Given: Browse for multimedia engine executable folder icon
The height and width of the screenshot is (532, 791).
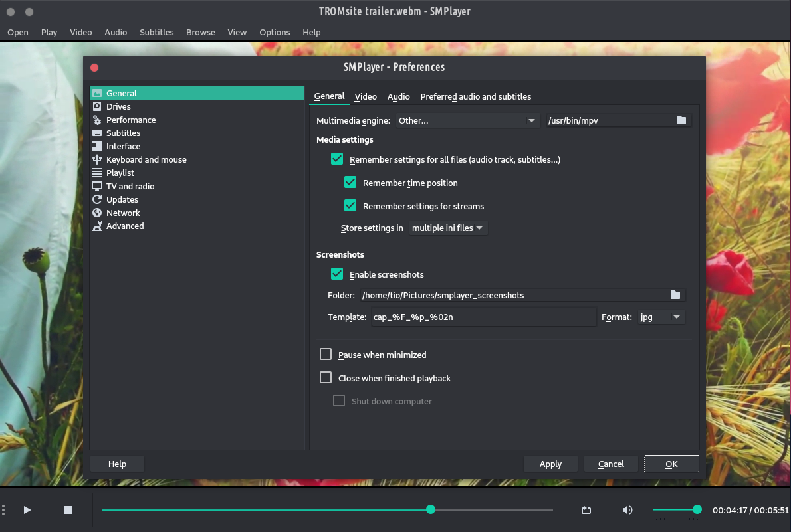Looking at the screenshot, I should coord(681,120).
